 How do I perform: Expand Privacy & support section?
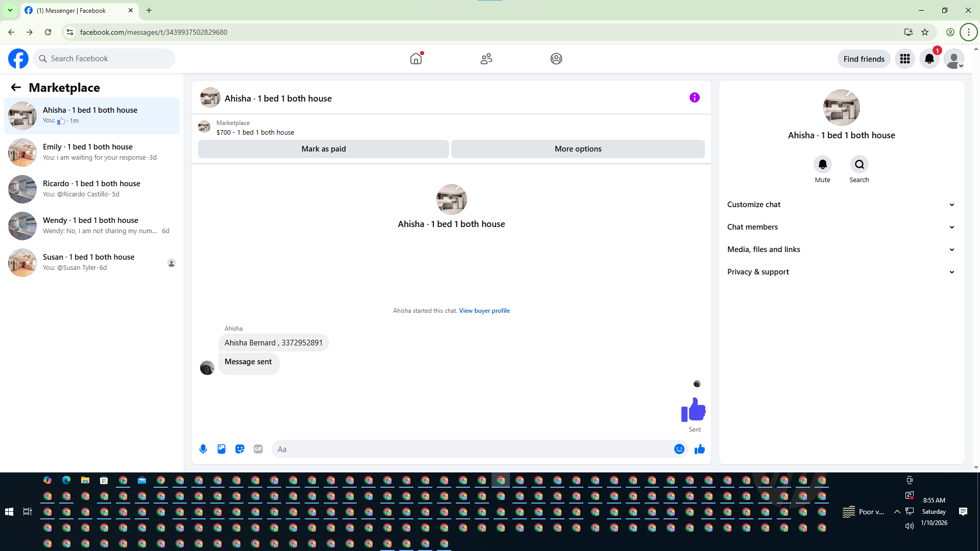coord(841,272)
